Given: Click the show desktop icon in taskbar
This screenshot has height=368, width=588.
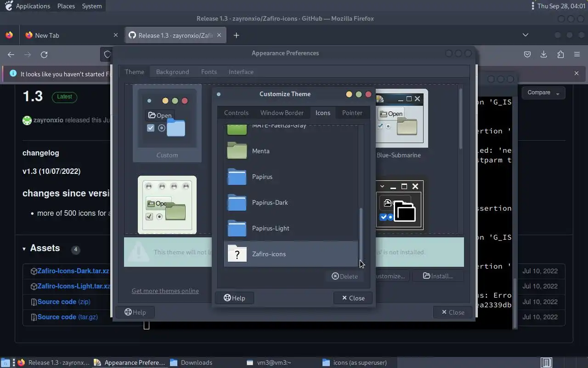Looking at the screenshot, I should pyautogui.click(x=6, y=362).
